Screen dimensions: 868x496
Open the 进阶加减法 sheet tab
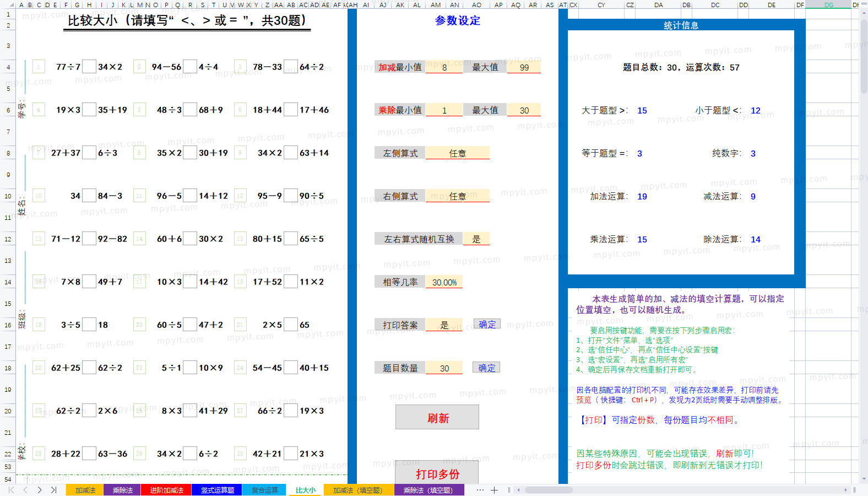[x=166, y=490]
